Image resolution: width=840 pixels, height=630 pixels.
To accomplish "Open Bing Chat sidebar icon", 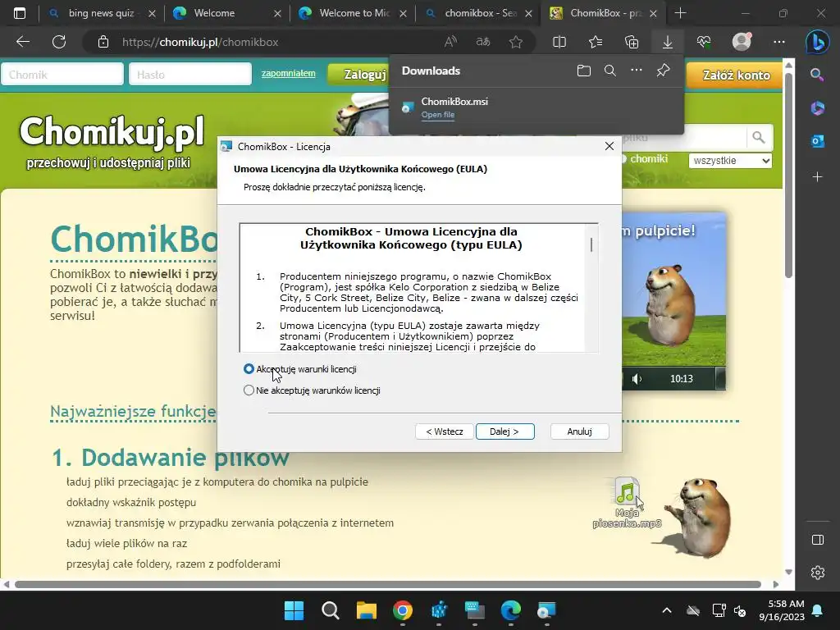I will [x=818, y=43].
